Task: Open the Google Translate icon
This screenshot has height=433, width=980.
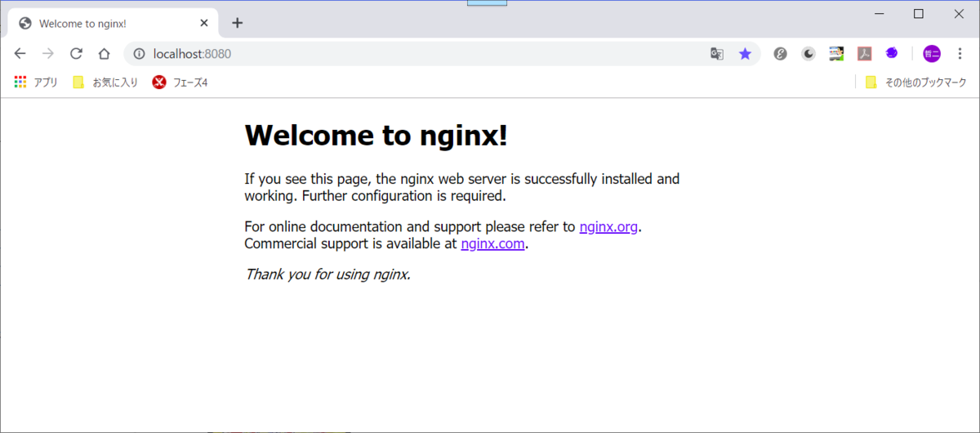Action: [717, 54]
